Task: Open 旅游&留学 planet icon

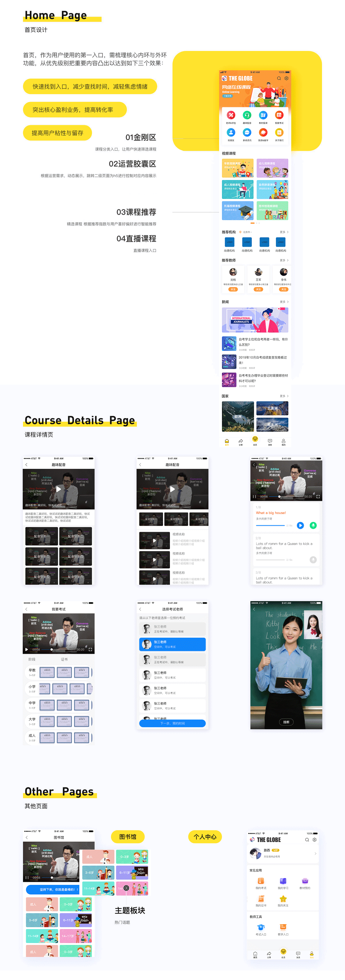Action: (x=263, y=133)
